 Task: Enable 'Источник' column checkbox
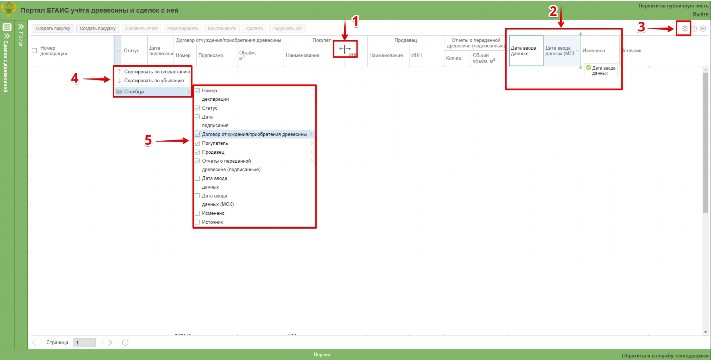point(197,222)
